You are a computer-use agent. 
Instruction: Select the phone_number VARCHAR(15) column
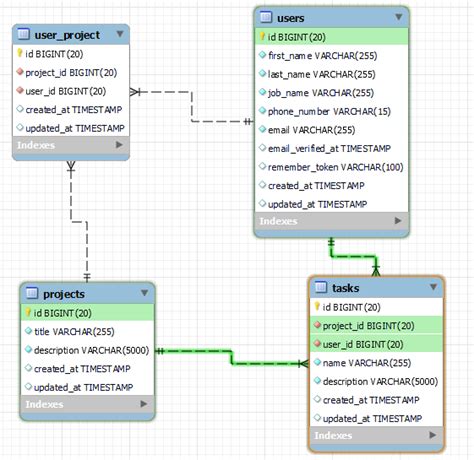coord(331,111)
